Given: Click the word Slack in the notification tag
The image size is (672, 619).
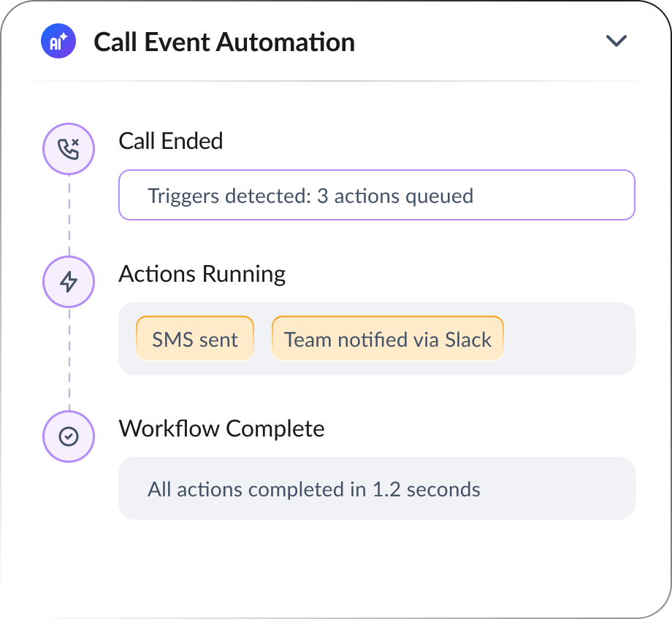Looking at the screenshot, I should tap(468, 339).
